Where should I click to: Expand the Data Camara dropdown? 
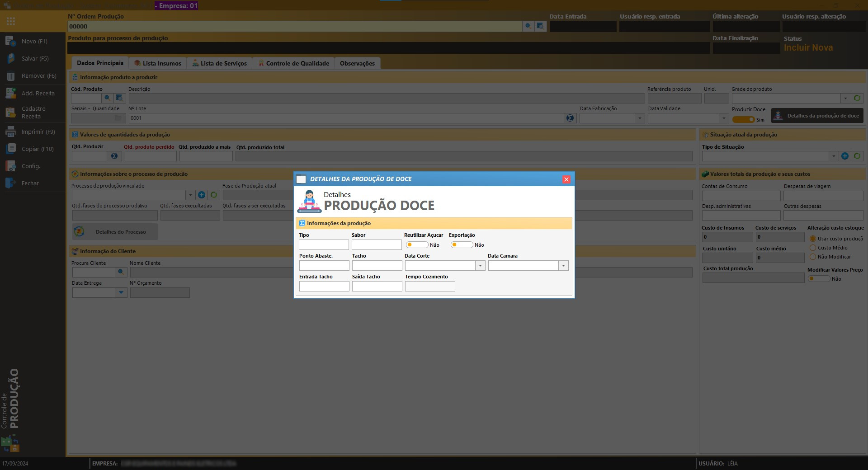click(563, 266)
